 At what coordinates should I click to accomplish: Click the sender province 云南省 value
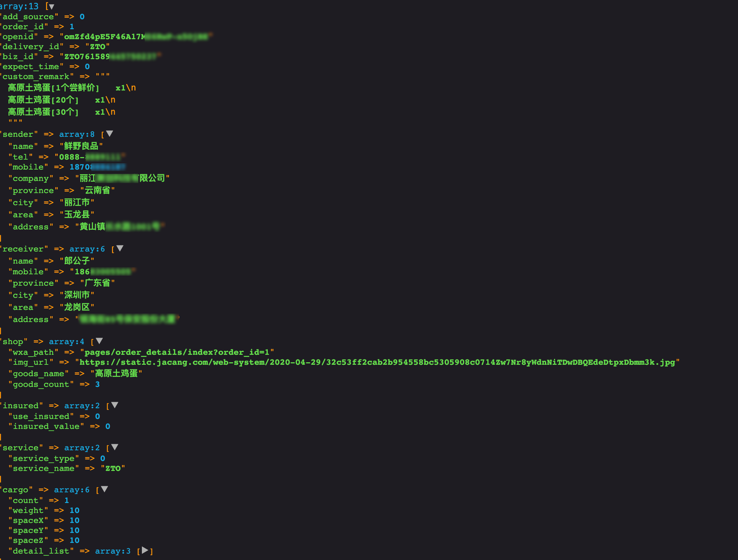pyautogui.click(x=97, y=190)
